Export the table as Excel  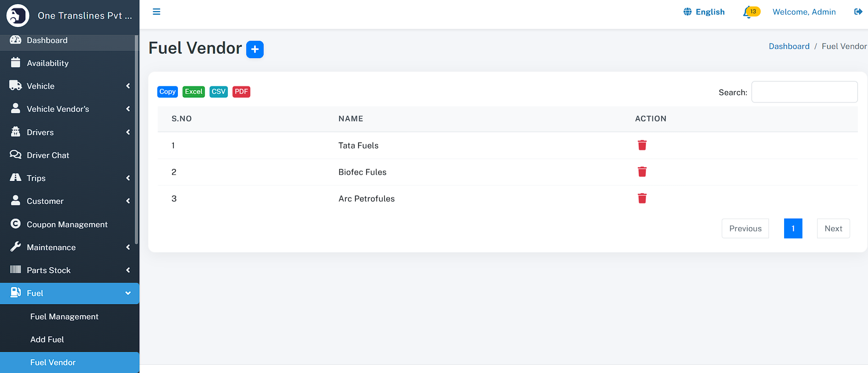tap(194, 92)
